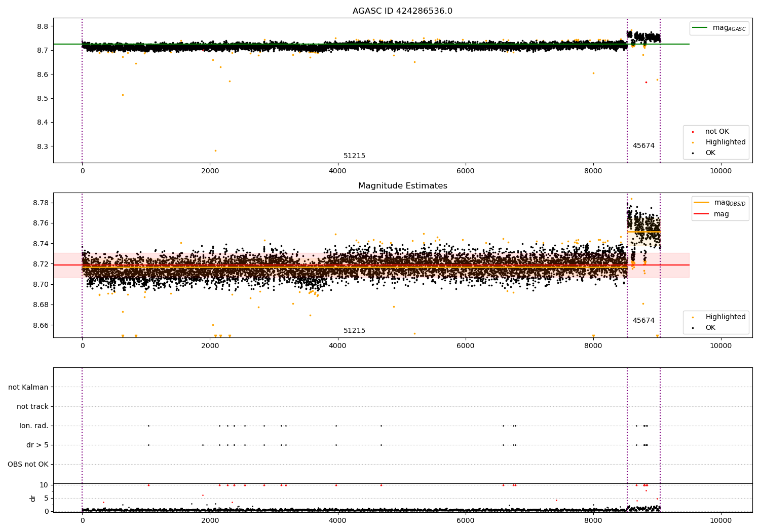The width and height of the screenshot is (760, 532).
Task: Click the red "mag" legend entry in middle plot
Action: click(721, 214)
